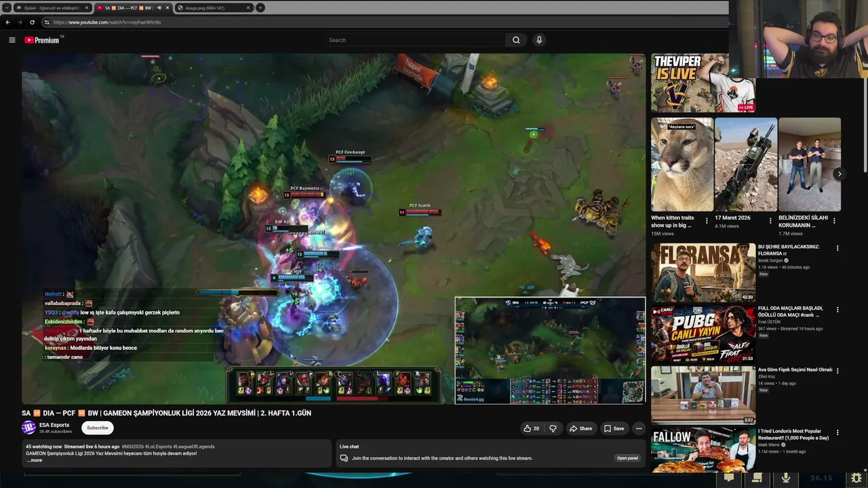Open the FALLOW restaurant video thumbnail
The width and height of the screenshot is (868, 488).
point(703,450)
